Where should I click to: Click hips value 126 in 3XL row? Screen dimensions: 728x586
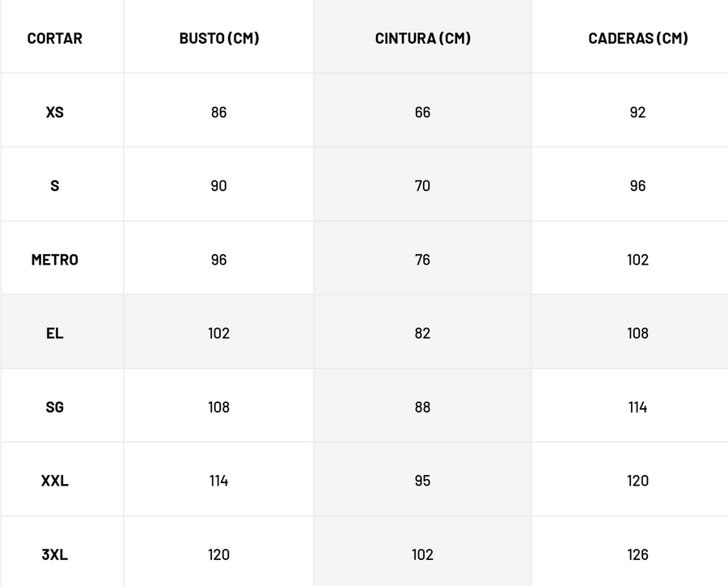[x=637, y=554]
